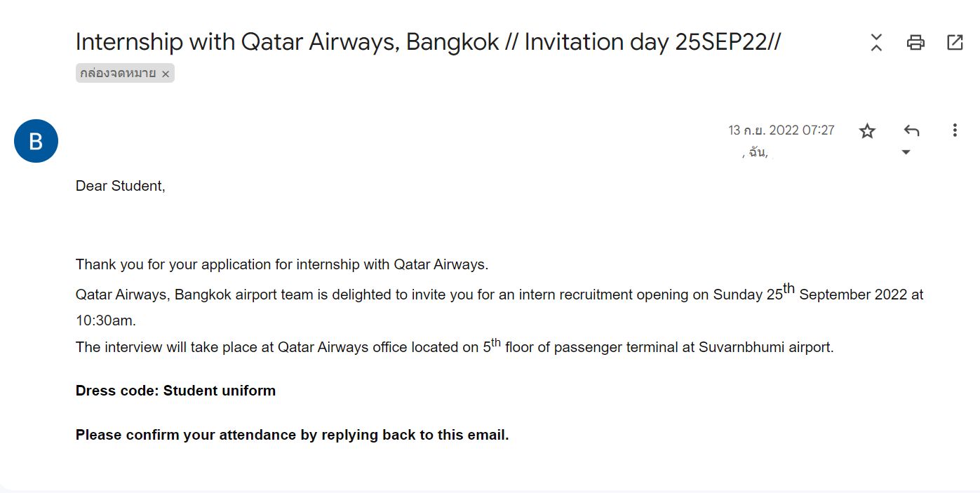The height and width of the screenshot is (493, 980).
Task: Expand recipient details with the small arrow
Action: (x=906, y=152)
